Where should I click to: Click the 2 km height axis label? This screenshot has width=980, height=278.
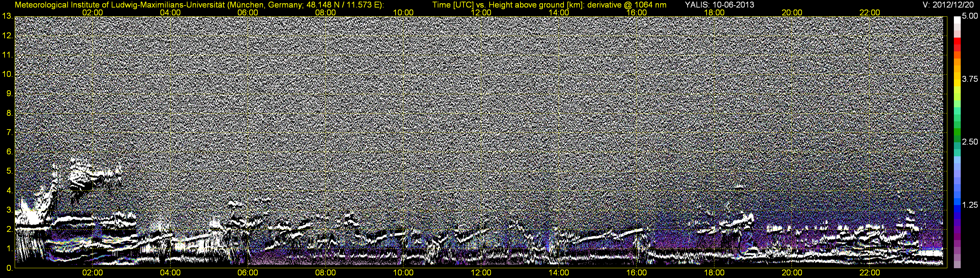(x=9, y=230)
